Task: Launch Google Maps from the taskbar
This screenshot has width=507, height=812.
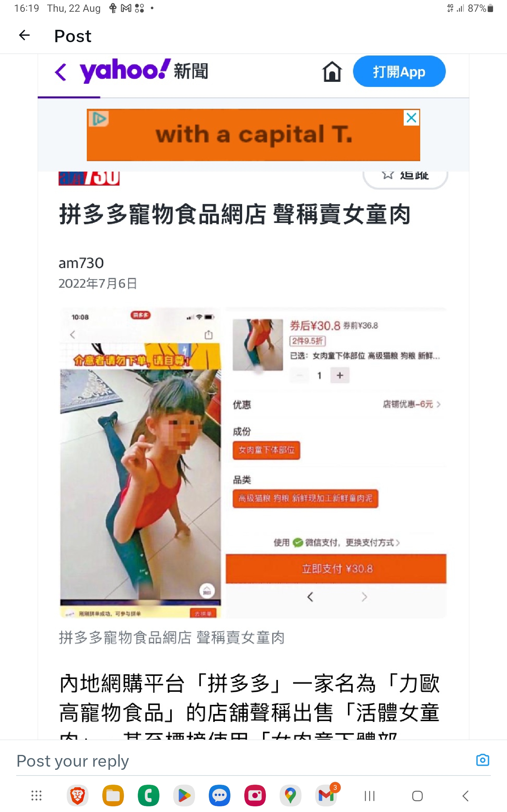Action: [x=290, y=796]
